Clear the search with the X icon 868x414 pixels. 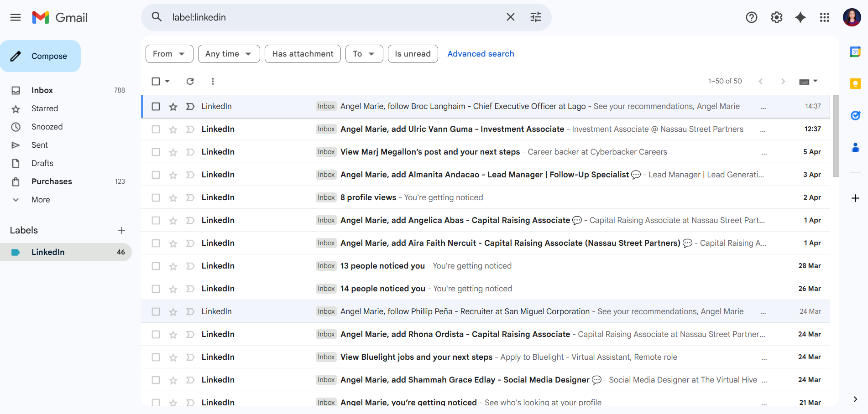click(510, 17)
